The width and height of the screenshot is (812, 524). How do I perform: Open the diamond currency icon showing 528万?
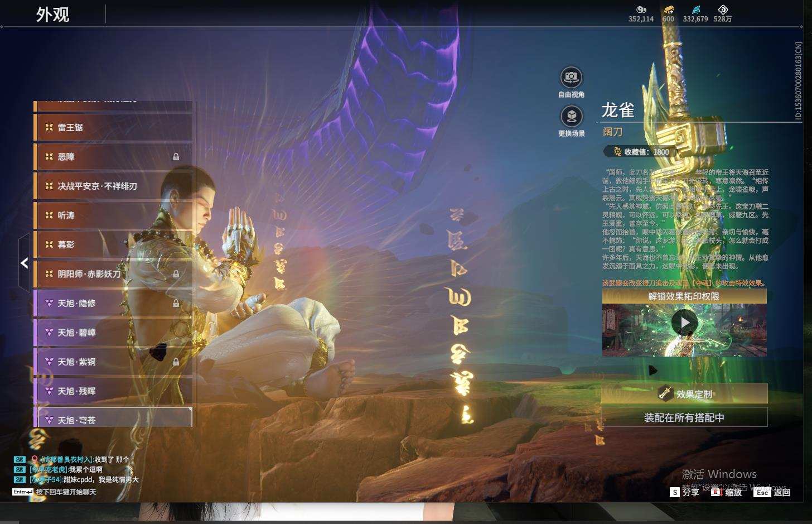723,14
